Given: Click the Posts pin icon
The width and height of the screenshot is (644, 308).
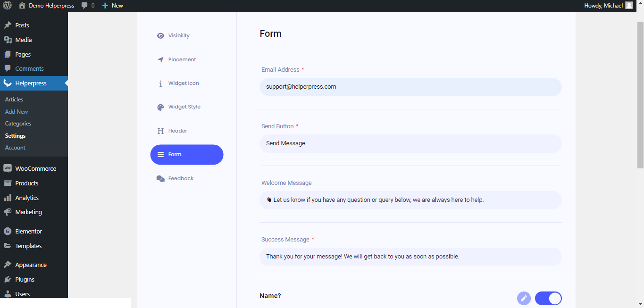Looking at the screenshot, I should click(8, 25).
